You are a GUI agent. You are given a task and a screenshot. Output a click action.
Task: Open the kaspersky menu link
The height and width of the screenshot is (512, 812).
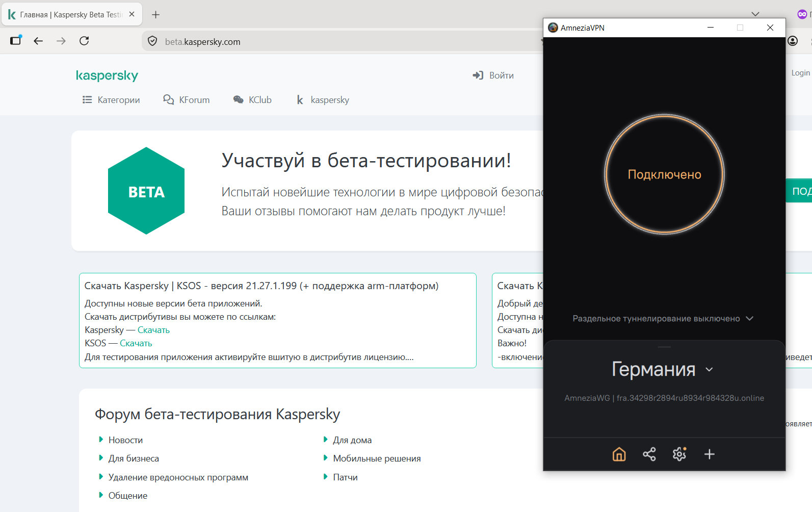(x=323, y=100)
